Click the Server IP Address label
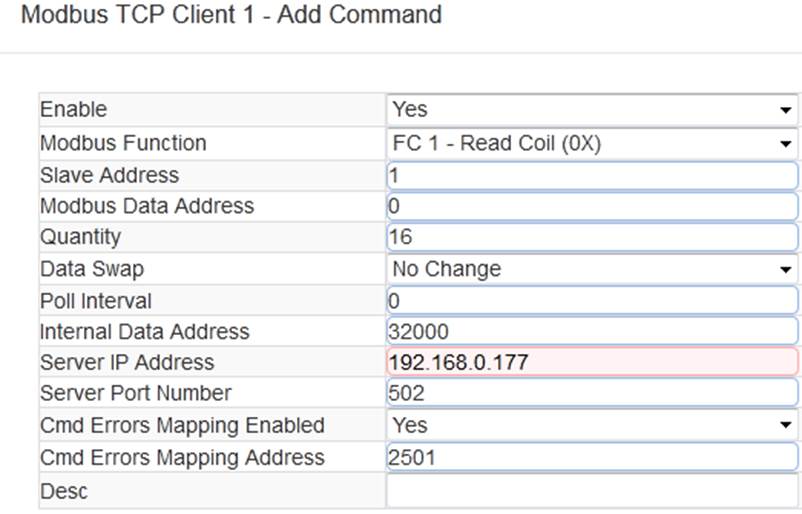Image resolution: width=802 pixels, height=514 pixels. point(127,362)
